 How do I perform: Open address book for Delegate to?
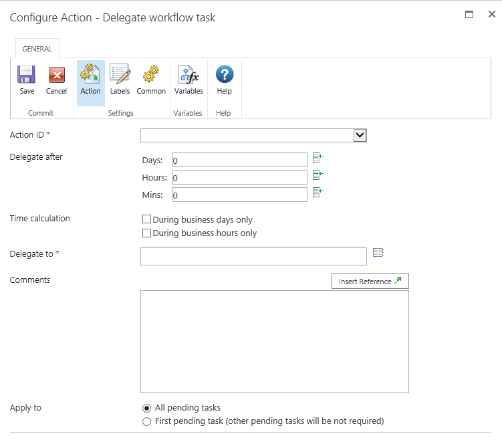[378, 253]
